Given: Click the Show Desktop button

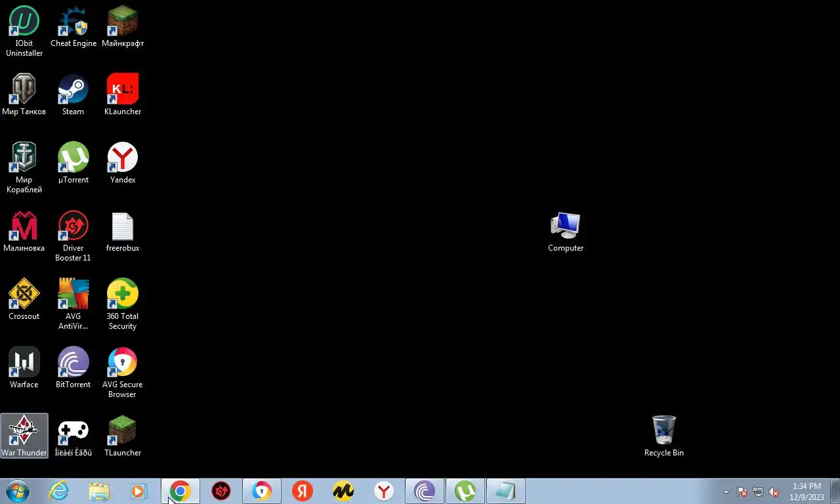Looking at the screenshot, I should coord(835,492).
